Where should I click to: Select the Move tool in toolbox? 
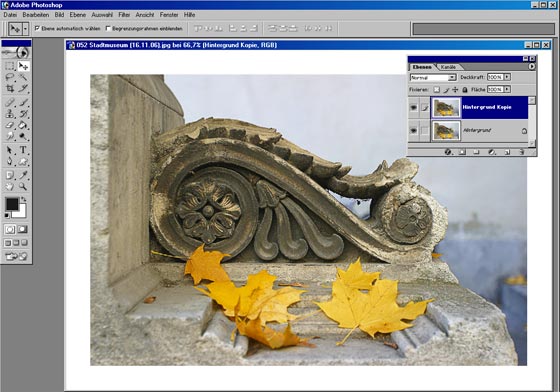click(x=23, y=66)
